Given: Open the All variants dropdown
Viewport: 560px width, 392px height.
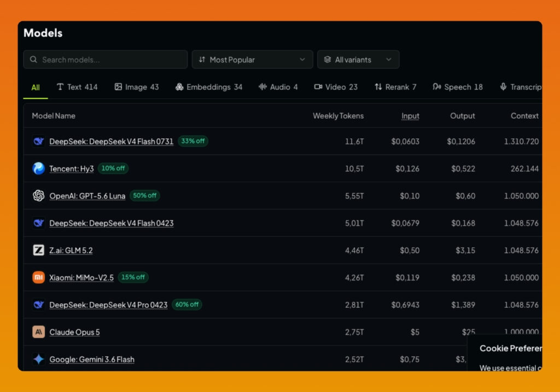Looking at the screenshot, I should pyautogui.click(x=358, y=59).
